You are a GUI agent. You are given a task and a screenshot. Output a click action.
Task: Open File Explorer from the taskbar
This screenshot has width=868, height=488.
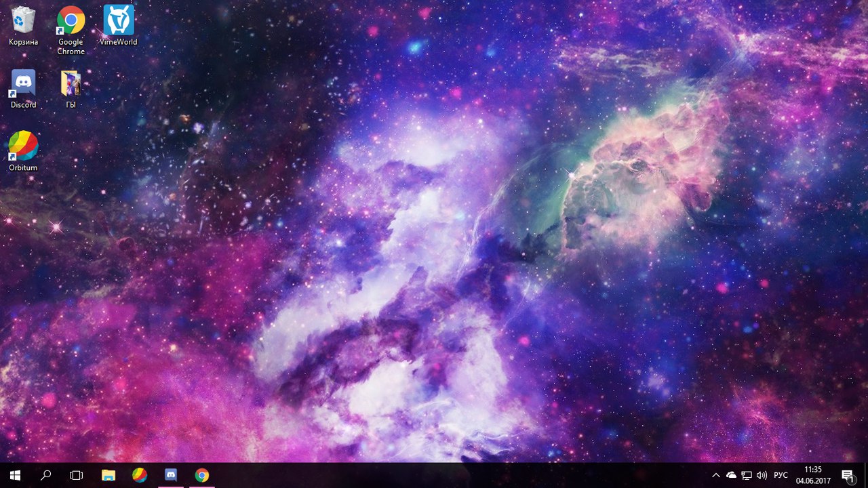coord(108,475)
